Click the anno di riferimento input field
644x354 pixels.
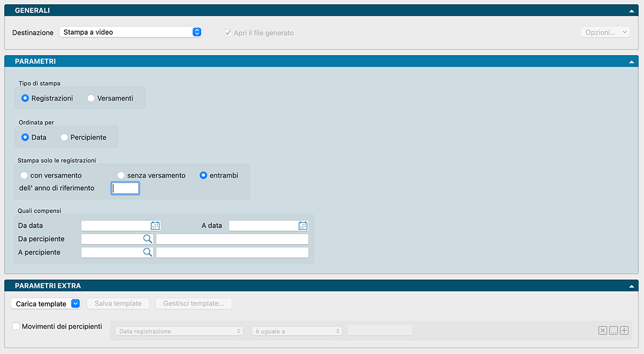tap(125, 189)
